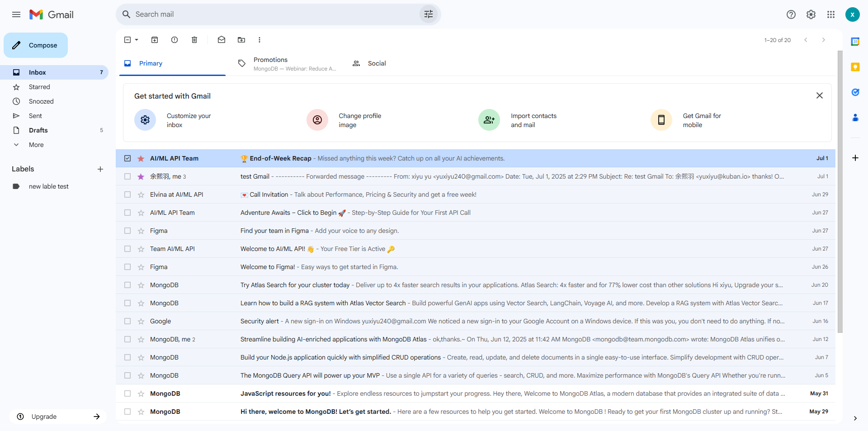The height and width of the screenshot is (431, 868).
Task: Check the test Gmail email checkbox
Action: 127,176
